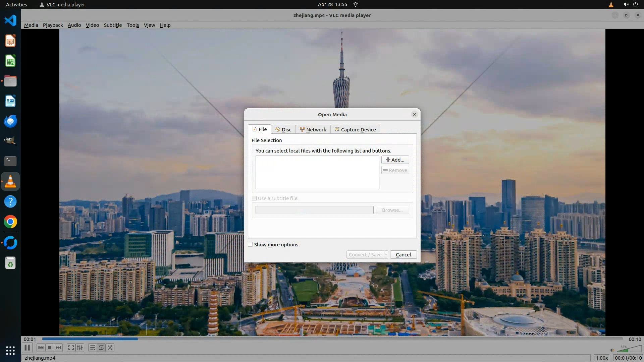Screen dimensions: 644x362
Task: Click the stop playback icon
Action: [x=50, y=348]
